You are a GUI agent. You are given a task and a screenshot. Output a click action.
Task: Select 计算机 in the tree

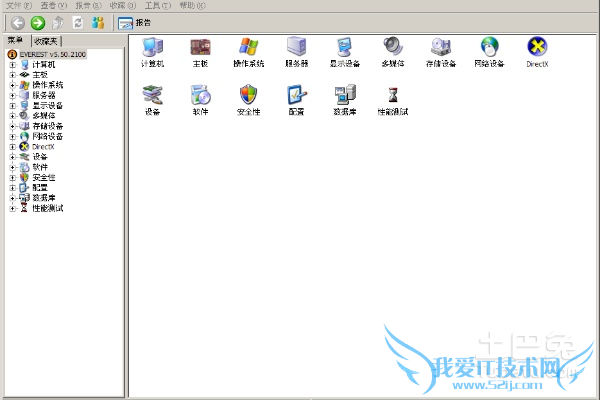(44, 65)
